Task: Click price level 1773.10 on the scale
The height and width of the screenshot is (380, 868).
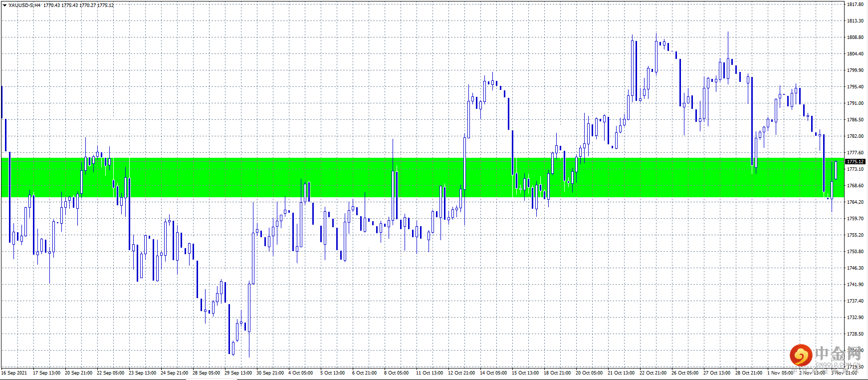Action: coord(855,169)
